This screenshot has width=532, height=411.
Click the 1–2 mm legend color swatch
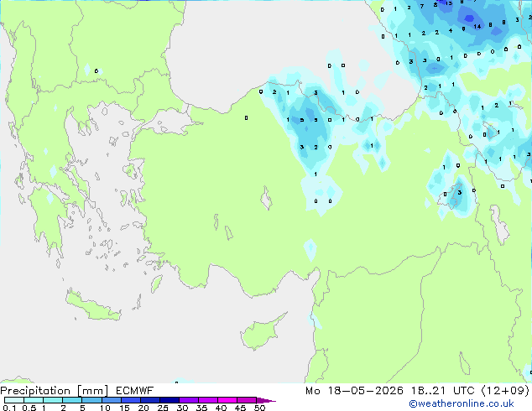(53, 400)
